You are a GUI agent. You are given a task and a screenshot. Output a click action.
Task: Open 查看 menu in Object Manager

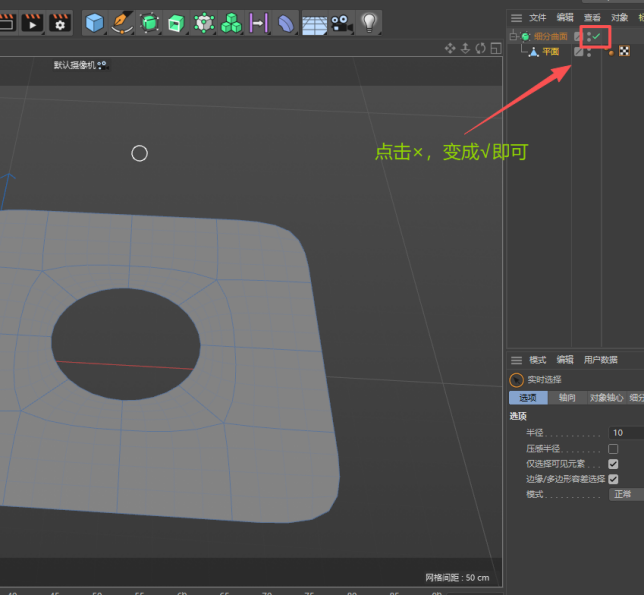coord(592,18)
